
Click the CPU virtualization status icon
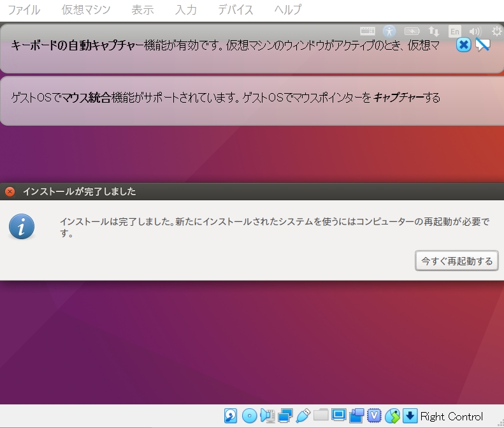374,415
